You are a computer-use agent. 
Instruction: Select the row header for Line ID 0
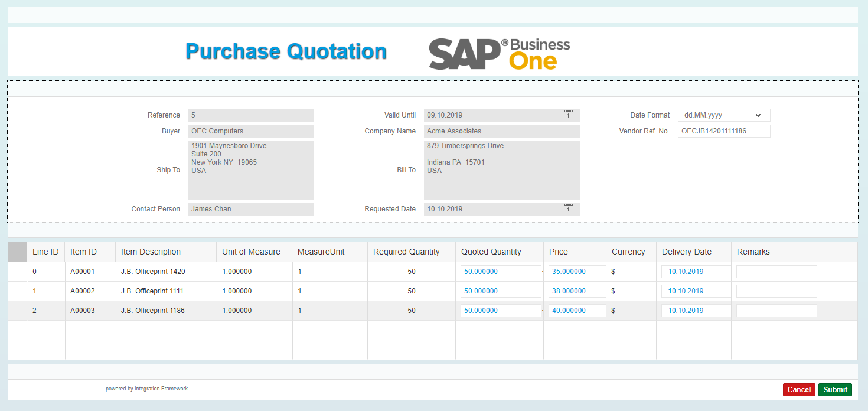tap(17, 272)
